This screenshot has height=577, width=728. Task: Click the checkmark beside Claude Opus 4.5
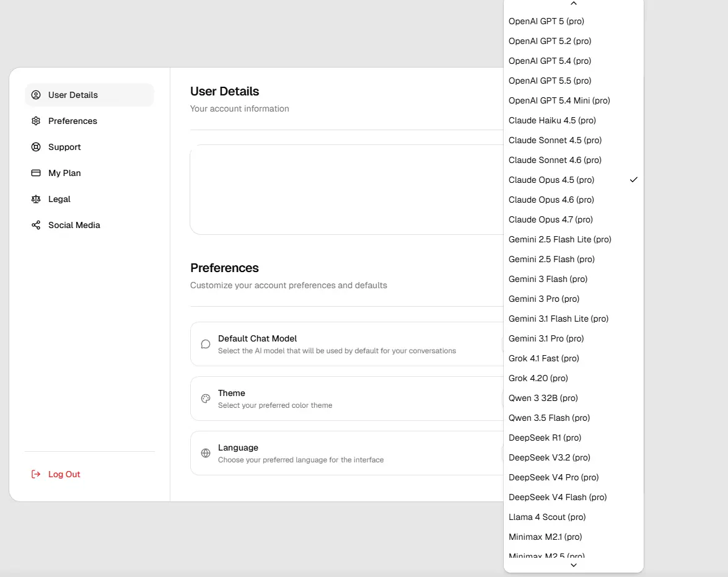[634, 180]
